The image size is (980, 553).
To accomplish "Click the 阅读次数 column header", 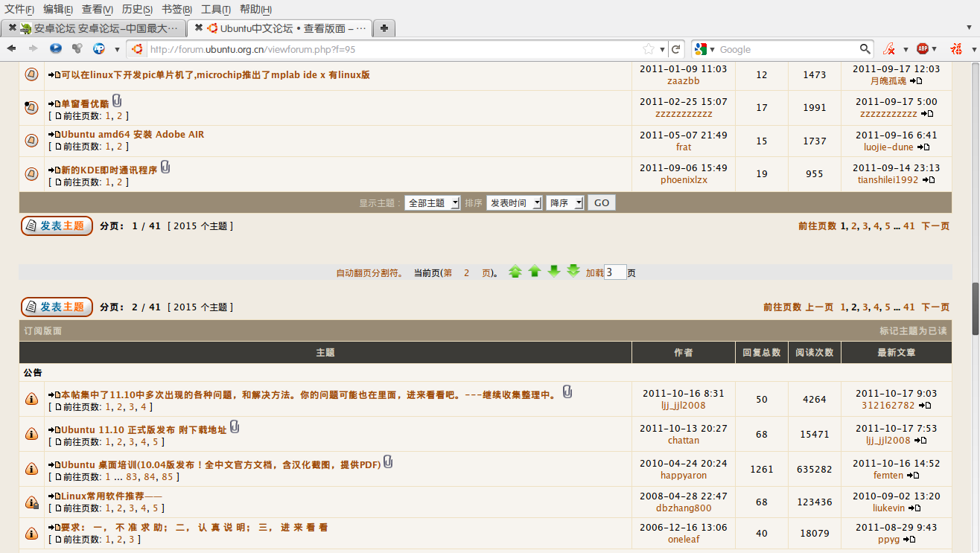I will pos(815,353).
